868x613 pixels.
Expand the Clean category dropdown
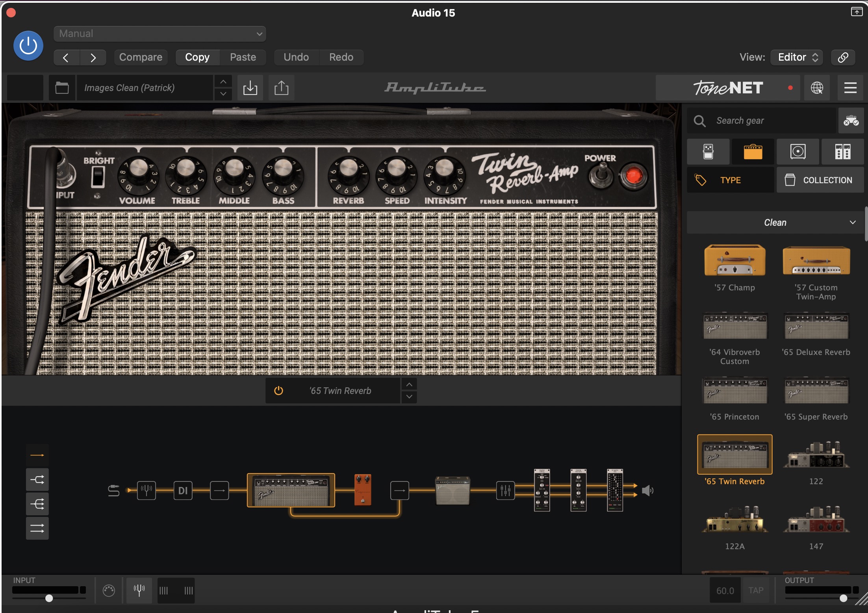[775, 223]
